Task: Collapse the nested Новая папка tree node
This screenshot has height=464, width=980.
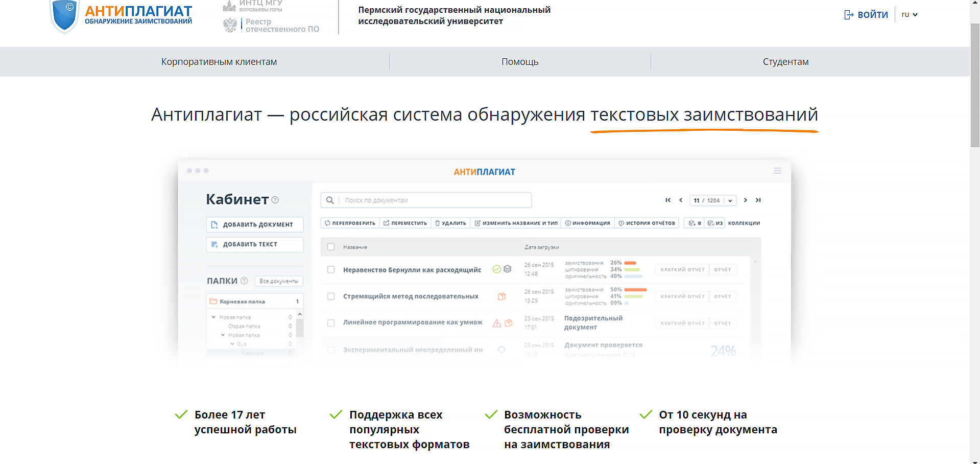Action: pyautogui.click(x=223, y=335)
